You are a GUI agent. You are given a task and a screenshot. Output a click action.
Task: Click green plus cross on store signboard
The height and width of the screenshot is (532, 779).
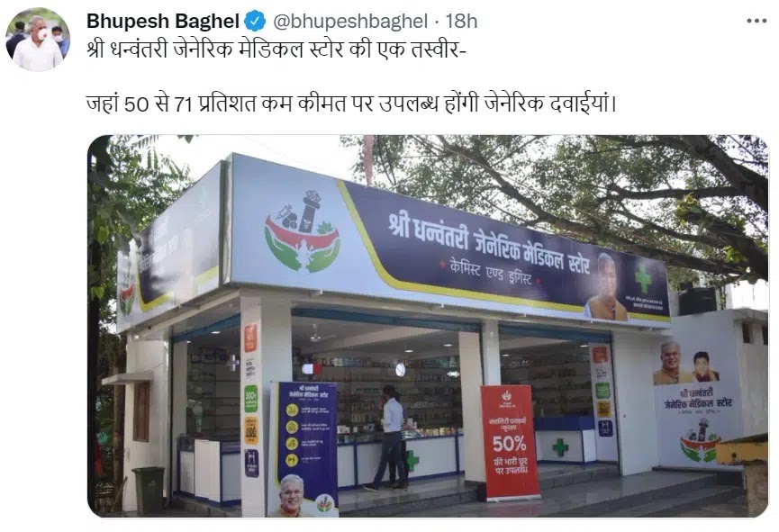tap(643, 278)
